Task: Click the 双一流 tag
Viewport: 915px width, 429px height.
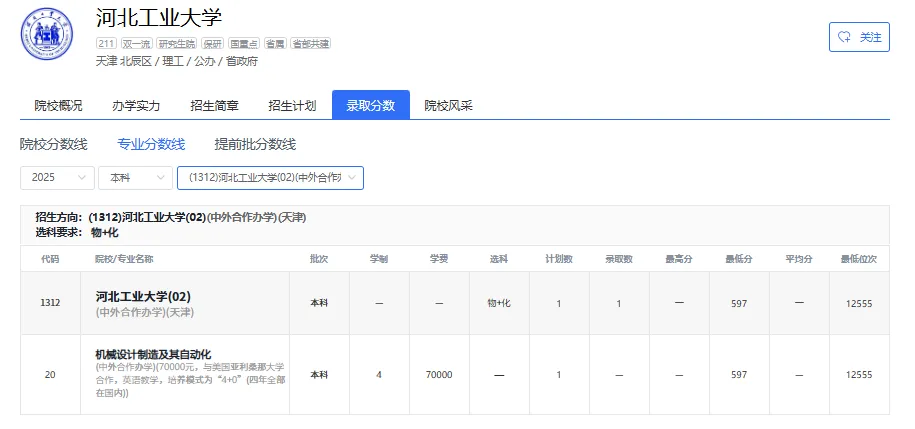Action: coord(137,43)
